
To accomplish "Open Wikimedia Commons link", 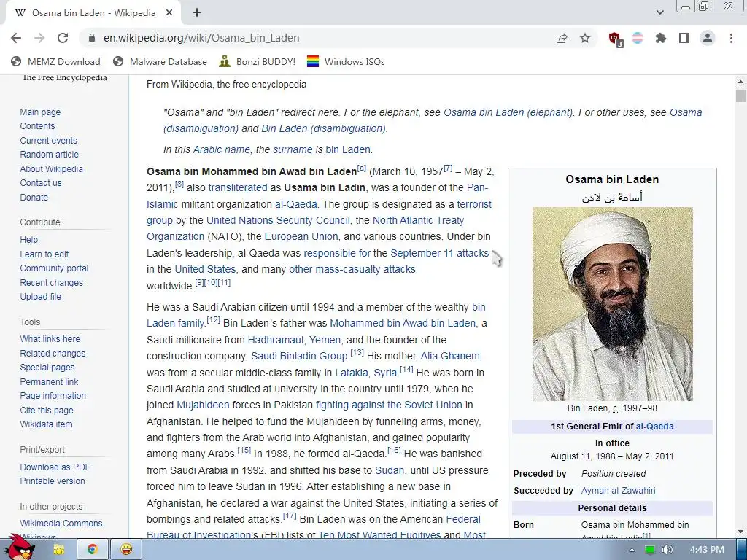I will tap(61, 523).
